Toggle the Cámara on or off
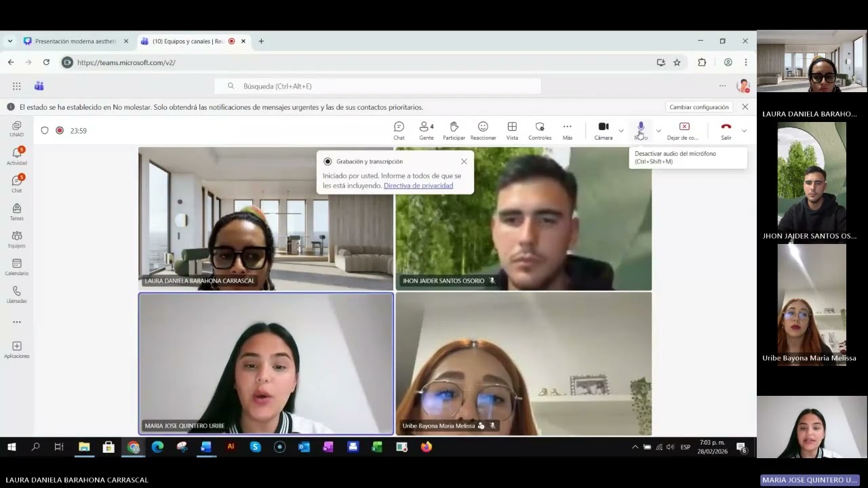 coord(603,131)
